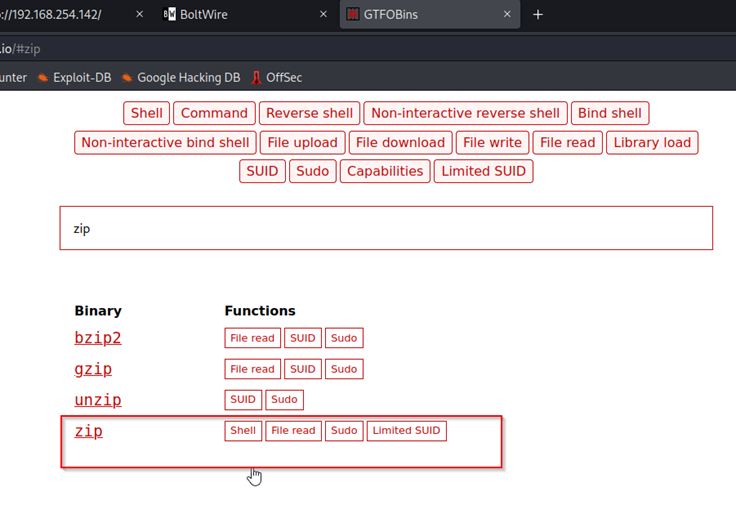
Task: Filter by Library load function
Action: pos(652,142)
